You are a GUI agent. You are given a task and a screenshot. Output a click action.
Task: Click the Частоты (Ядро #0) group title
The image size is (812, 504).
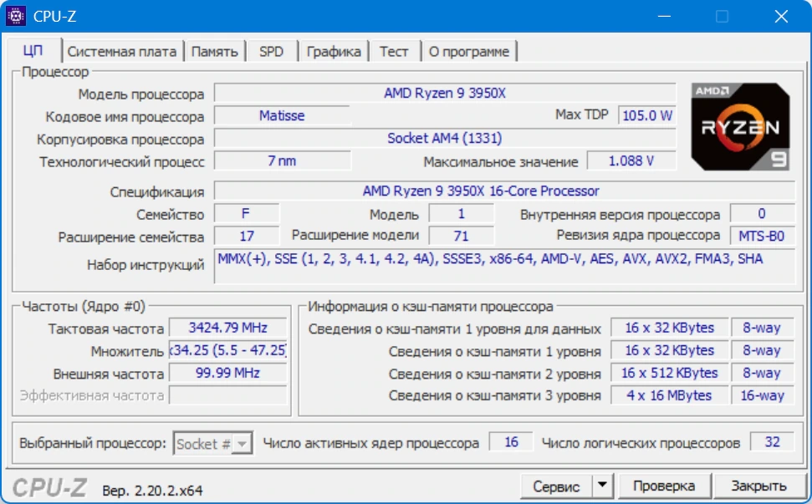point(84,307)
